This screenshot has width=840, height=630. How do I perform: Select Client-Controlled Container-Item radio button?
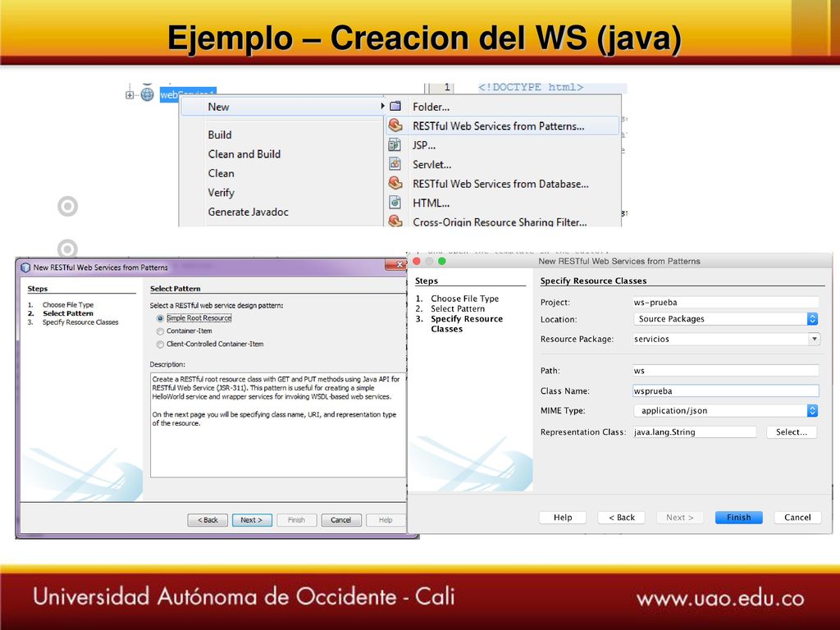click(x=160, y=345)
